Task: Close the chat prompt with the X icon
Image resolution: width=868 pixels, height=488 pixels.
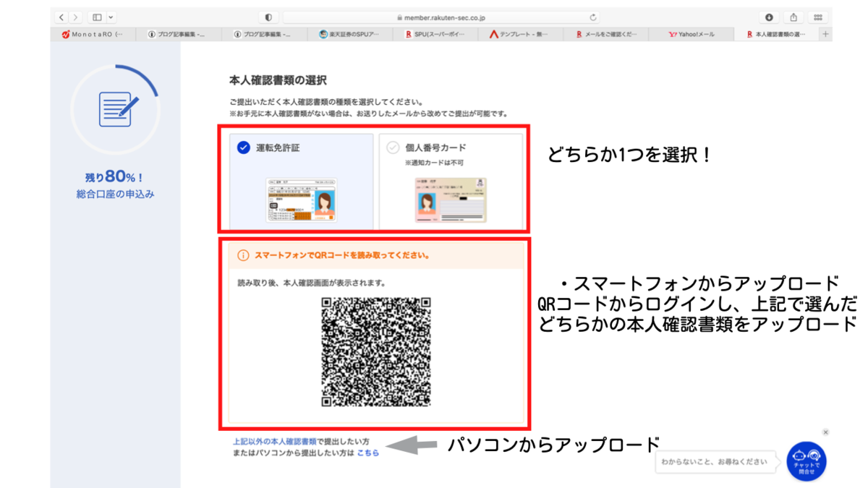Action: coord(825,432)
